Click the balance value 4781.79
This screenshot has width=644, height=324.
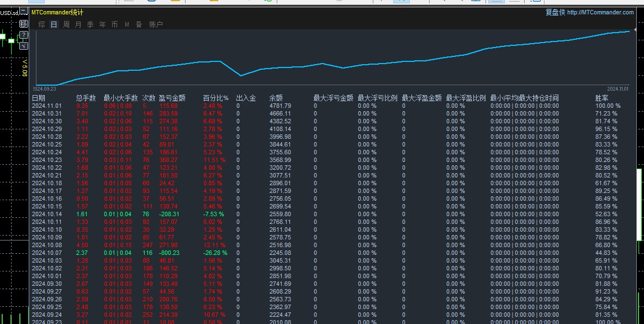tap(280, 106)
